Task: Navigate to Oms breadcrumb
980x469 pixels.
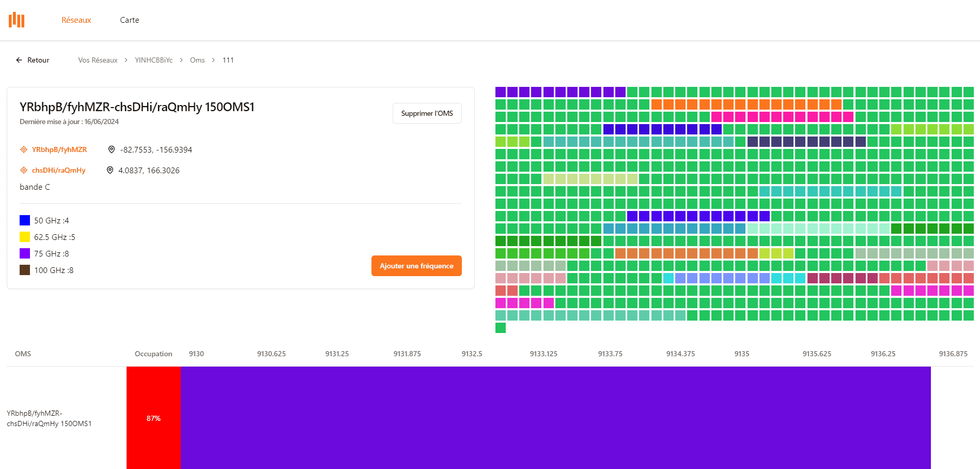Action: (197, 60)
